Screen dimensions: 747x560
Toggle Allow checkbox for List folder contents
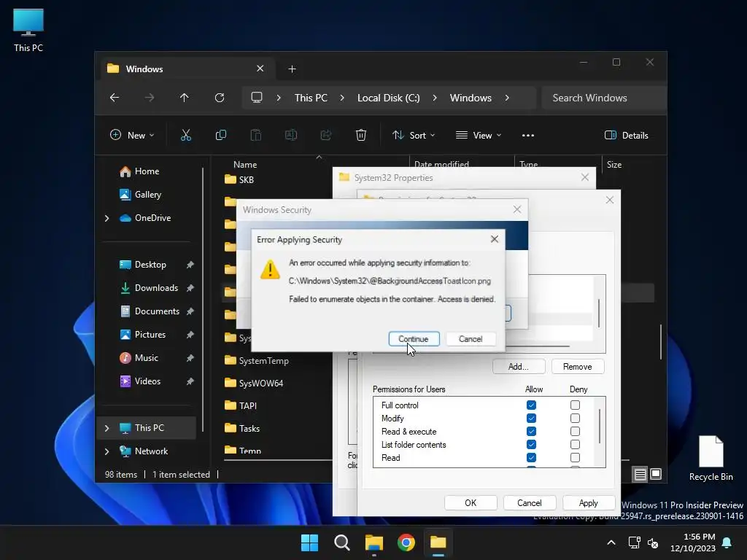coord(531,444)
